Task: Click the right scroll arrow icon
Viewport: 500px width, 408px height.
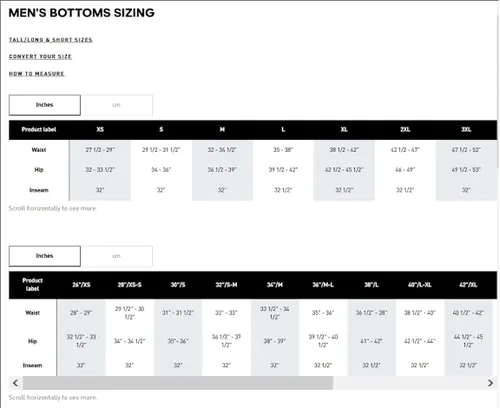Action: (x=490, y=383)
